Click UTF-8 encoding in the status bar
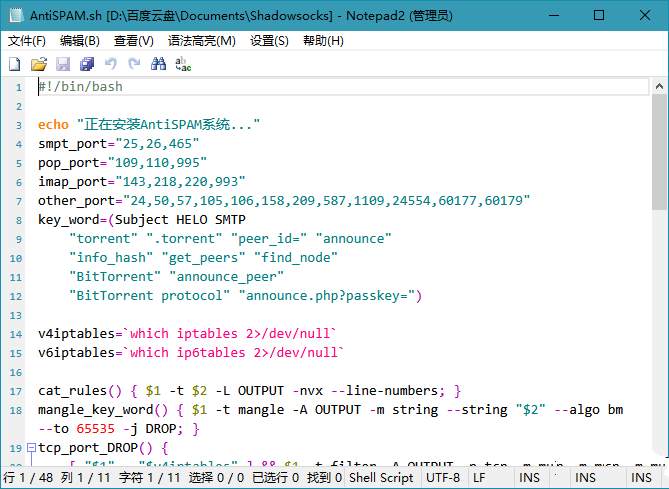The width and height of the screenshot is (669, 489). click(x=443, y=479)
